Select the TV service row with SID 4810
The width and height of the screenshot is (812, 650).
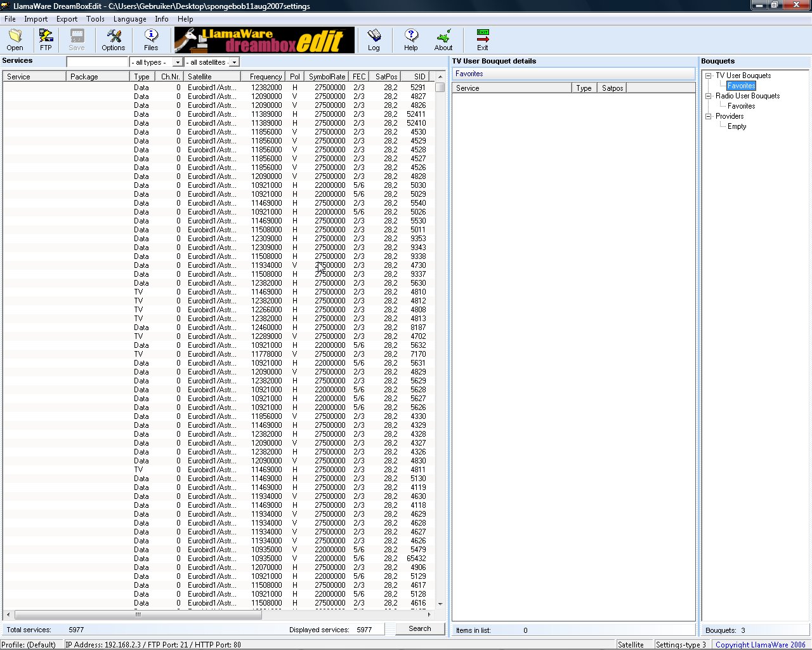tap(219, 292)
